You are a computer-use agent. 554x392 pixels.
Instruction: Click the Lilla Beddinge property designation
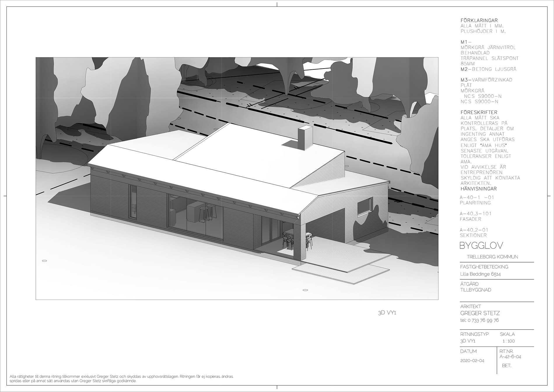(480, 274)
